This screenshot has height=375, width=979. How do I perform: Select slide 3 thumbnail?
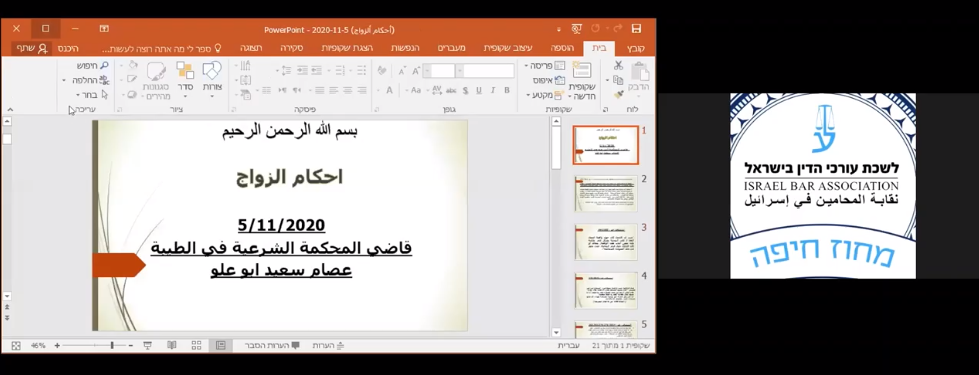point(605,242)
